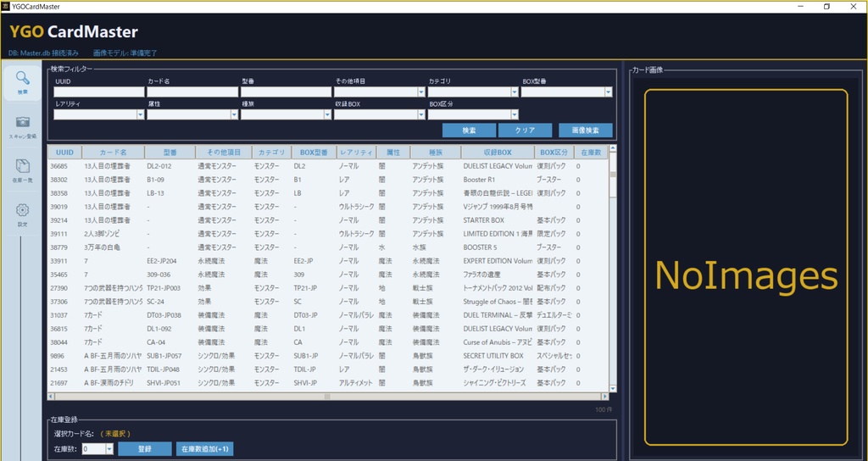Click the 画像検索 image search button
Image resolution: width=868 pixels, height=461 pixels.
coord(585,130)
